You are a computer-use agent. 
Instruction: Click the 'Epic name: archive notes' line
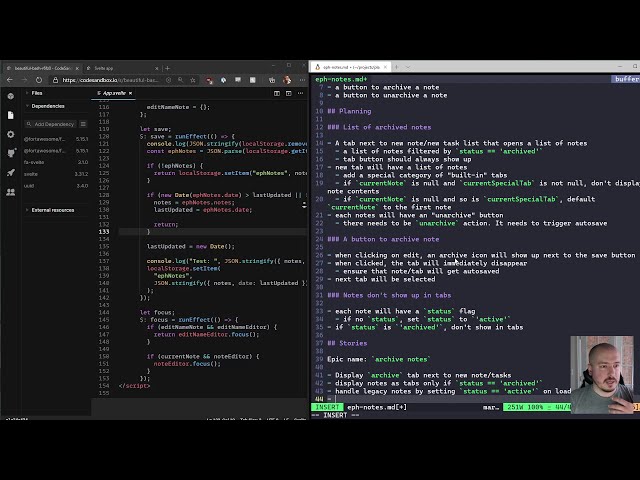click(x=379, y=359)
